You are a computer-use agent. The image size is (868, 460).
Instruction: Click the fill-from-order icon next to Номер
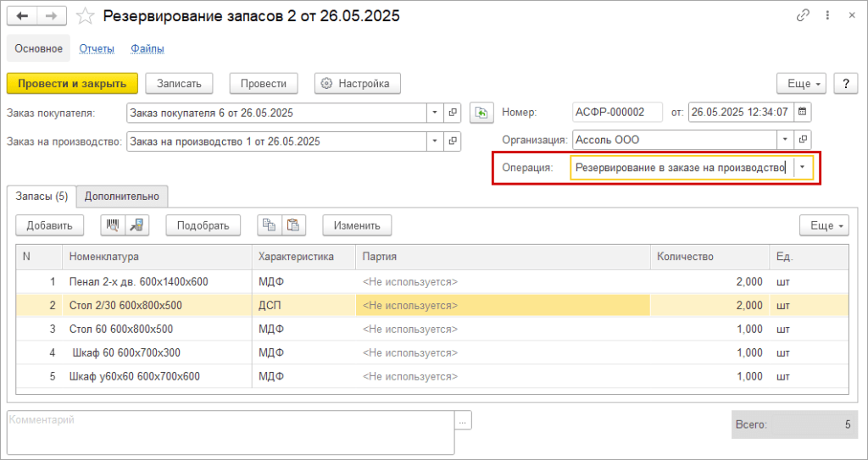[x=481, y=113]
